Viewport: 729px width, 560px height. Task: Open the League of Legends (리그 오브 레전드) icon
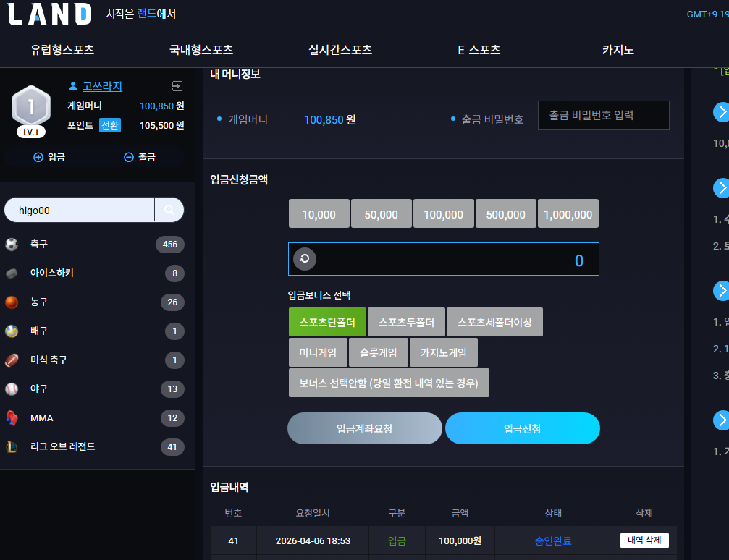[x=12, y=446]
